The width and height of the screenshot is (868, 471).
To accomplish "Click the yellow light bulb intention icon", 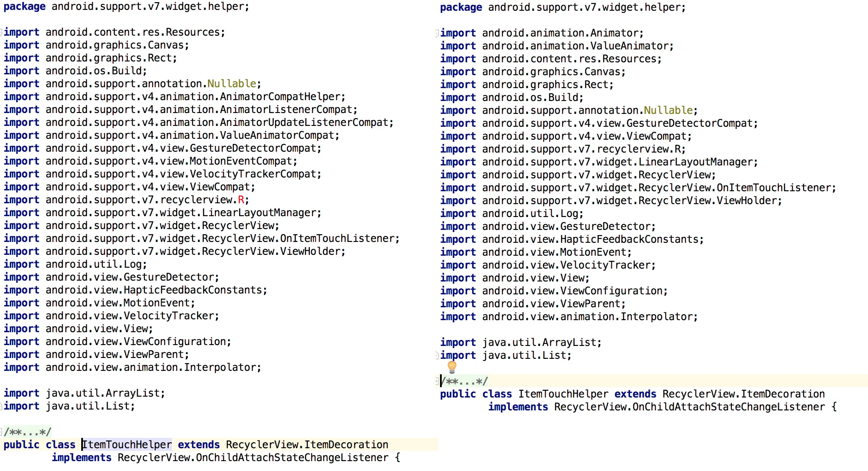I will [x=452, y=367].
